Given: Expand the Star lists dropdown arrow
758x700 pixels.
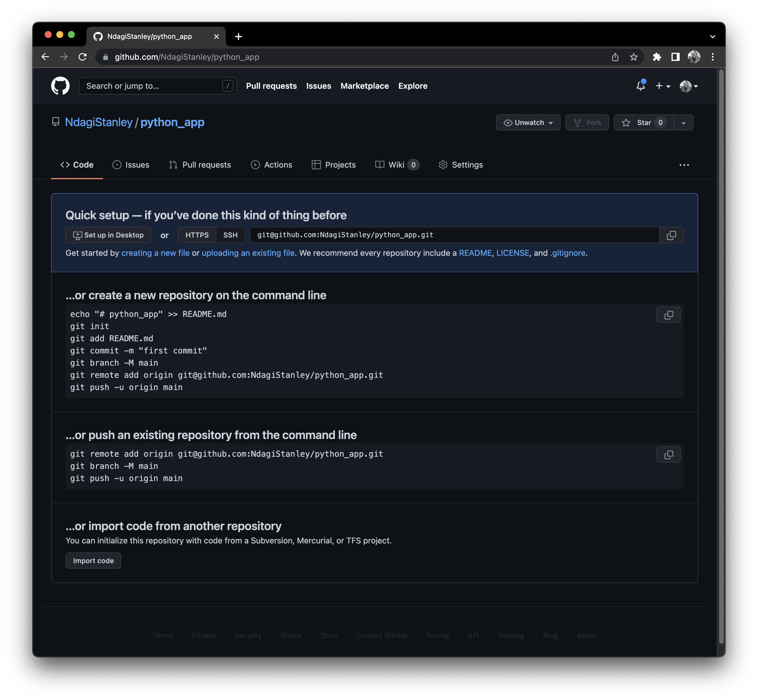Looking at the screenshot, I should coord(684,122).
